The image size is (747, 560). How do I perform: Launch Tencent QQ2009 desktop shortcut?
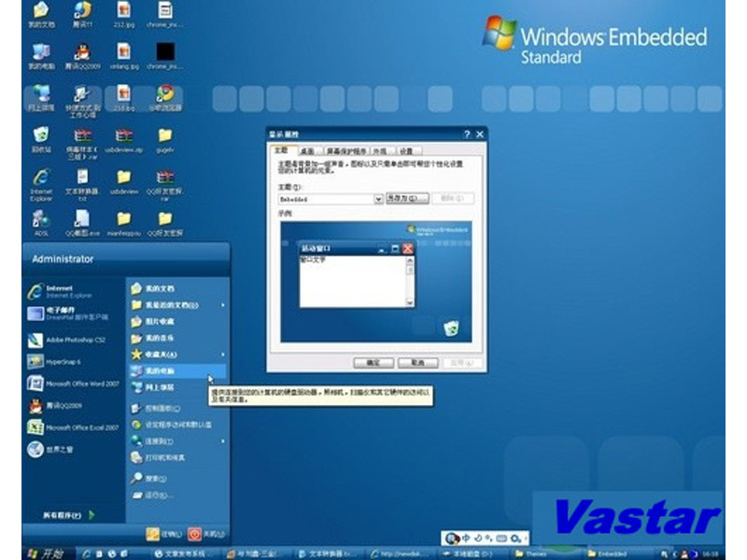click(82, 57)
